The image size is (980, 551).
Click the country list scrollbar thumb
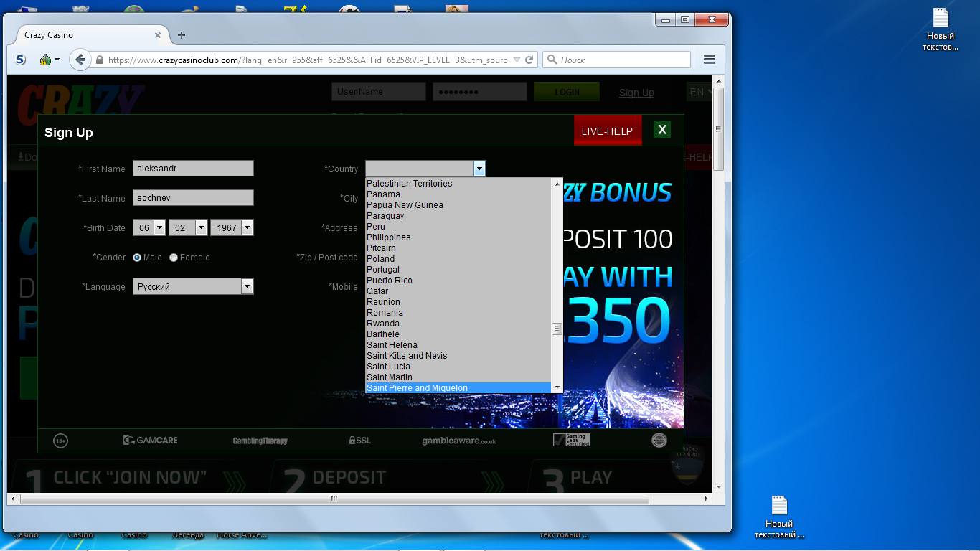tap(557, 329)
